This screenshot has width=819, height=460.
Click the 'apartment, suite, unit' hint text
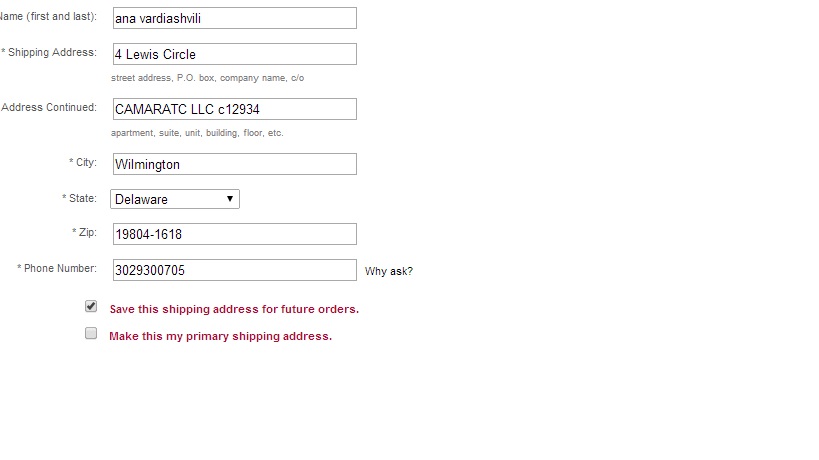tap(197, 133)
